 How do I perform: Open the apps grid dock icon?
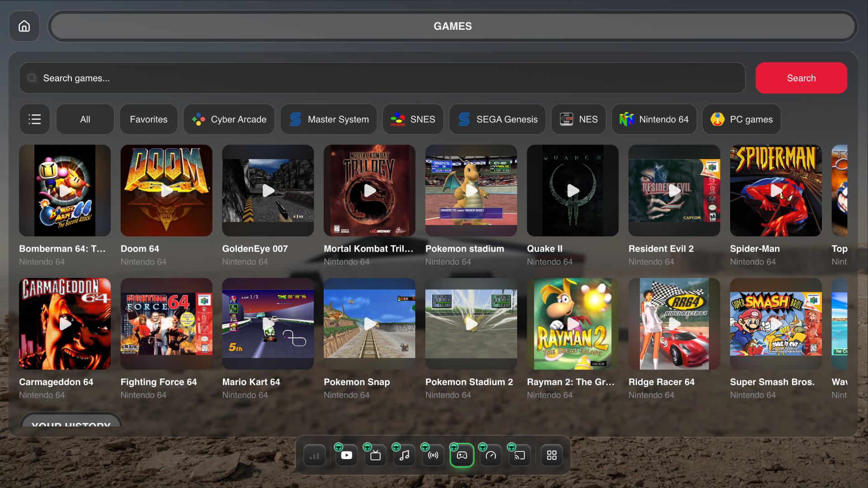pos(552,455)
